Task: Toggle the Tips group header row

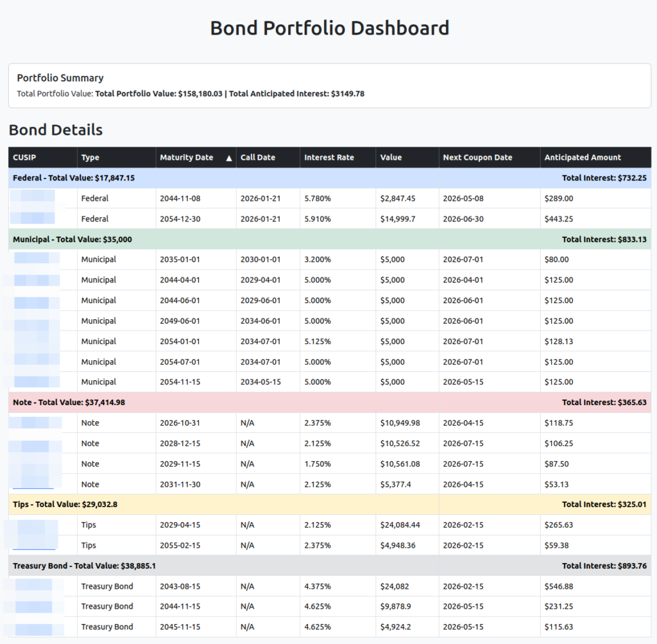Action: pyautogui.click(x=65, y=504)
